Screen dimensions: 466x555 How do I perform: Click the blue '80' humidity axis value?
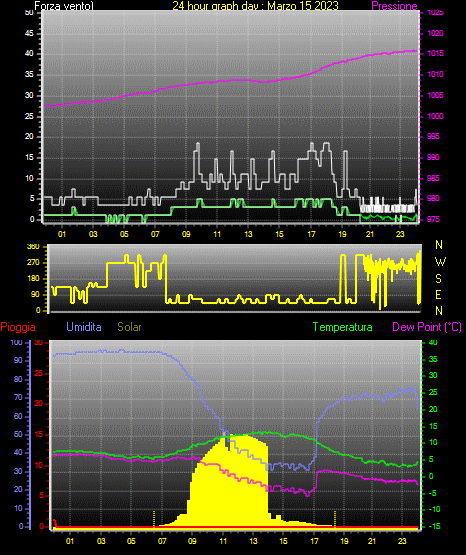(x=18, y=379)
